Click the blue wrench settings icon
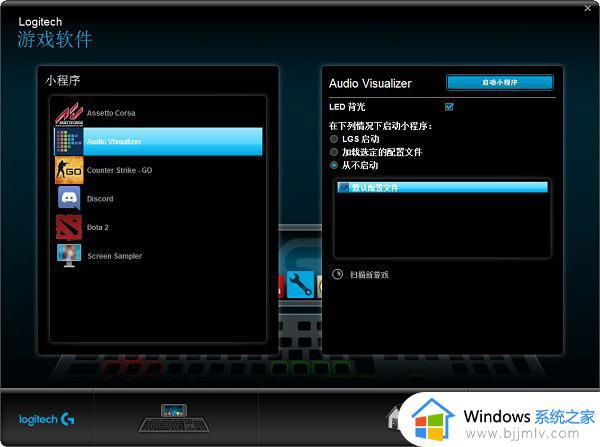This screenshot has width=600, height=447. (x=300, y=284)
